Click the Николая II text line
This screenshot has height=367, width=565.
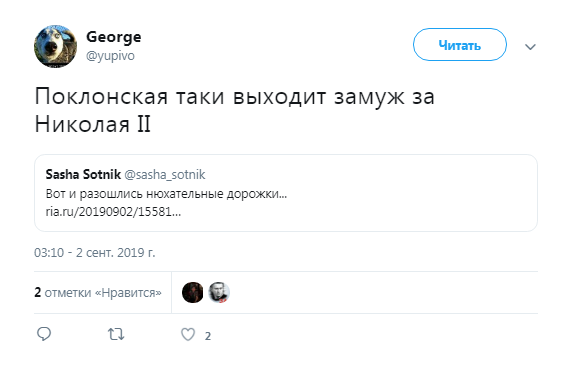[92, 124]
